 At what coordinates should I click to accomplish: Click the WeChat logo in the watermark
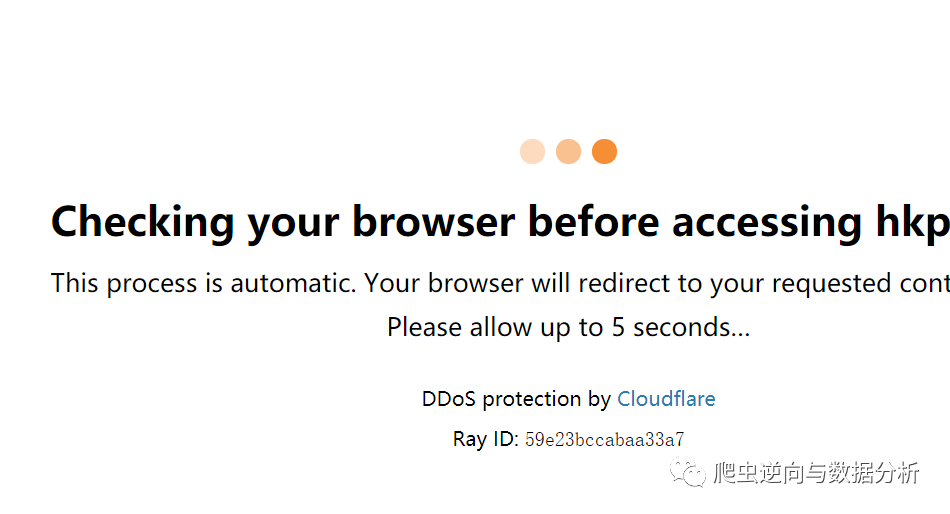[x=688, y=473]
